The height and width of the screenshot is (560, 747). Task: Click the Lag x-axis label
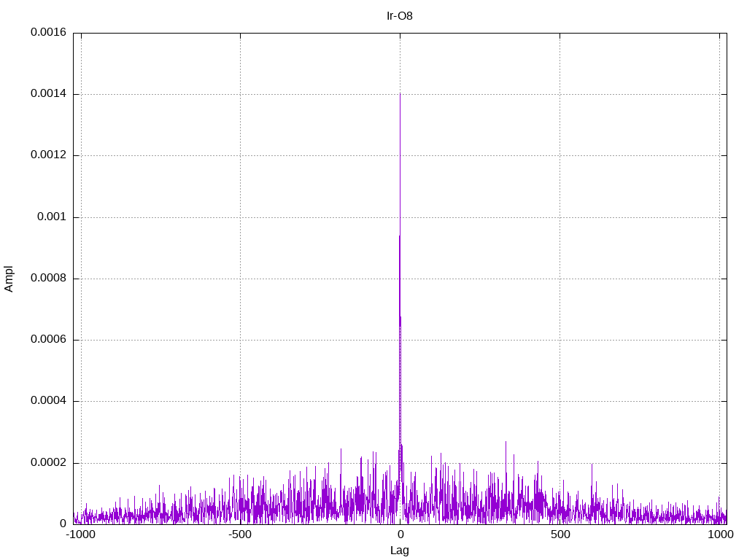tap(399, 551)
